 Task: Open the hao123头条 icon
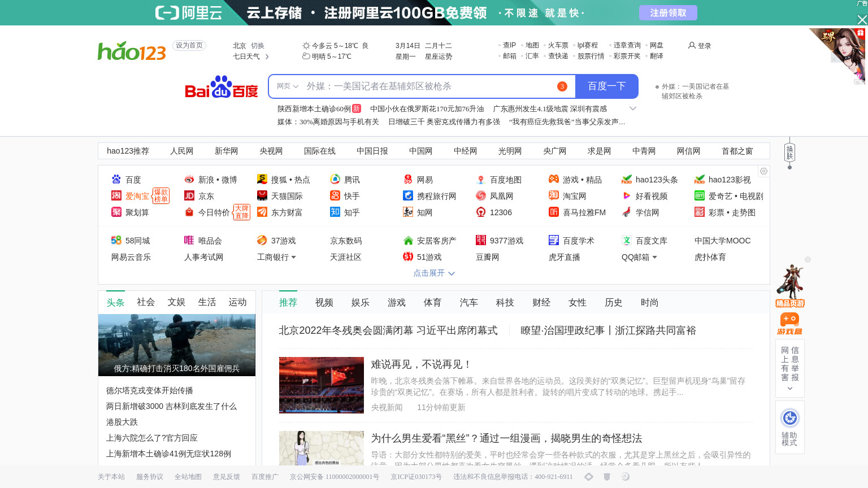627,179
